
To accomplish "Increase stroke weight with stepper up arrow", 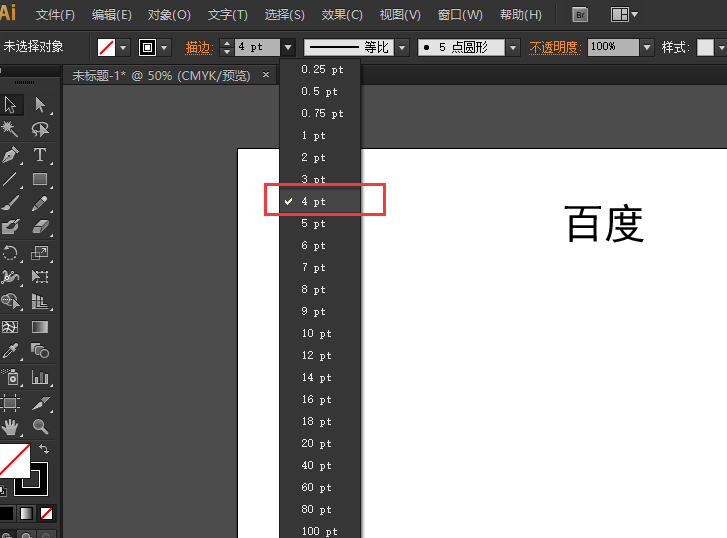I will [x=227, y=43].
